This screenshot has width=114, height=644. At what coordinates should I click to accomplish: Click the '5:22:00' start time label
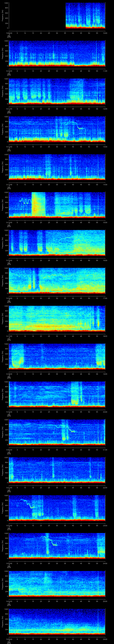[x=9, y=525]
